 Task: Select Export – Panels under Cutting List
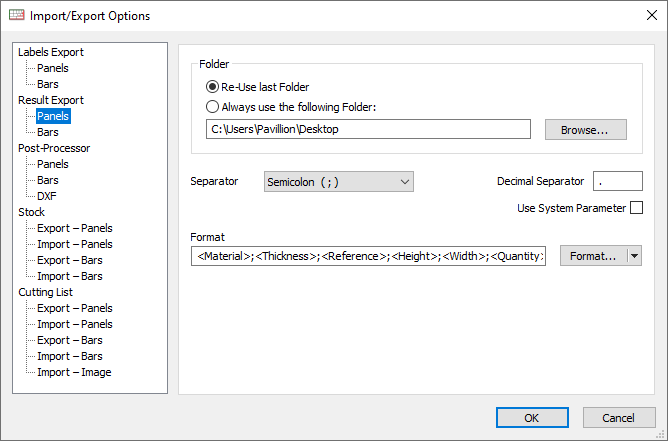[x=75, y=308]
